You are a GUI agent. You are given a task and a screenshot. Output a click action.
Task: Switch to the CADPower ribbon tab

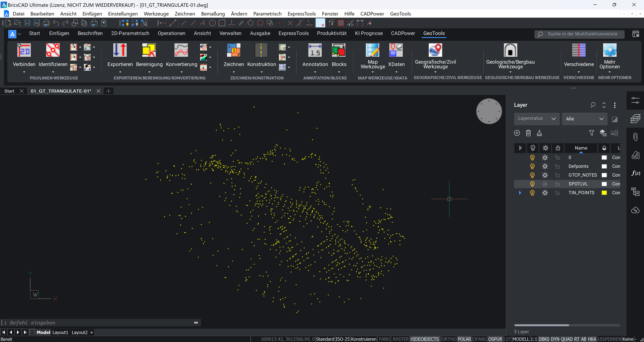403,33
